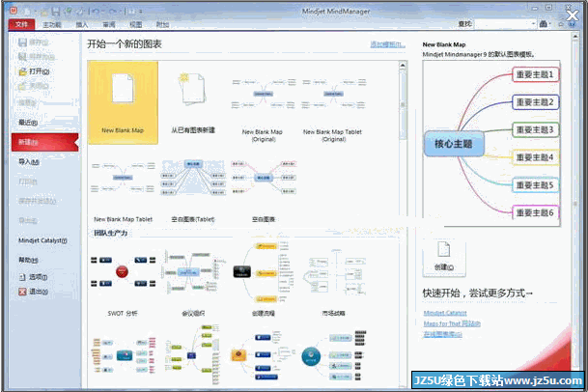Click the red X icon beside 退出
The width and height of the screenshot is (588, 392).
coord(22,292)
